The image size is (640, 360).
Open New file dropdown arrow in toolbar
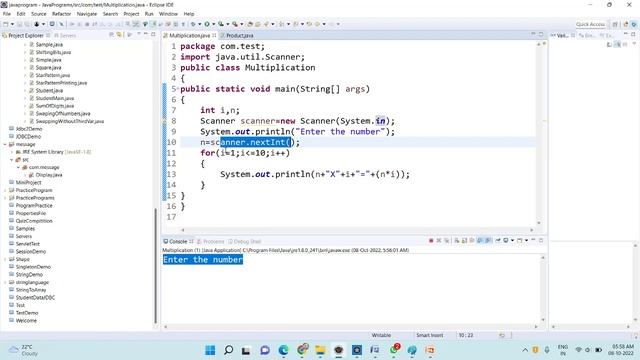[12, 24]
